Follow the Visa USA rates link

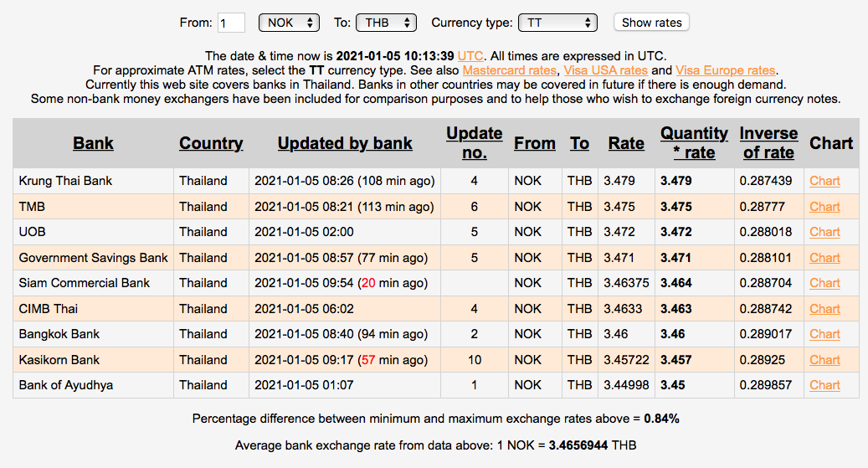click(605, 70)
